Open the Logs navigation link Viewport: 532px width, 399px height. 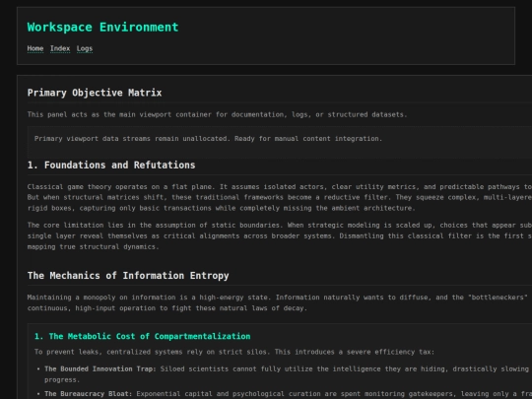click(85, 48)
